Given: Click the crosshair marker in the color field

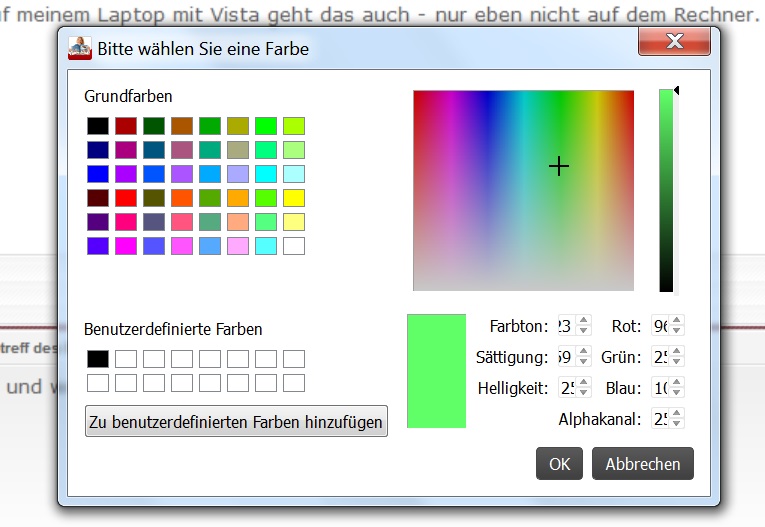Looking at the screenshot, I should (559, 167).
